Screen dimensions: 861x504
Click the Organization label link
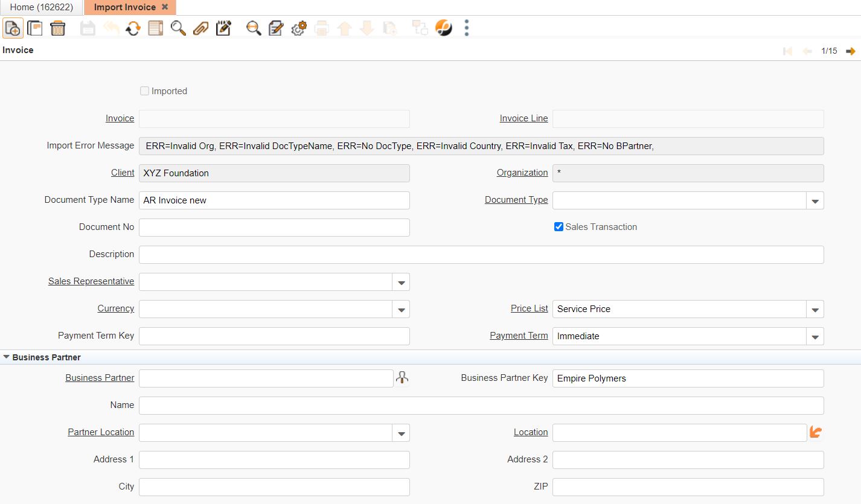[x=522, y=173]
